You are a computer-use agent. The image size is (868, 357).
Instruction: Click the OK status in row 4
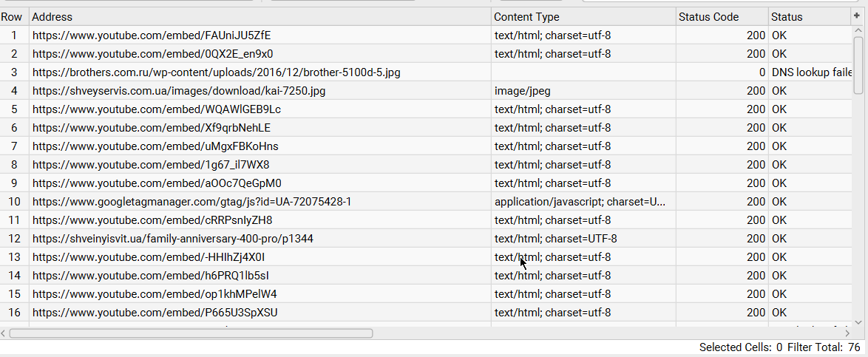click(779, 91)
